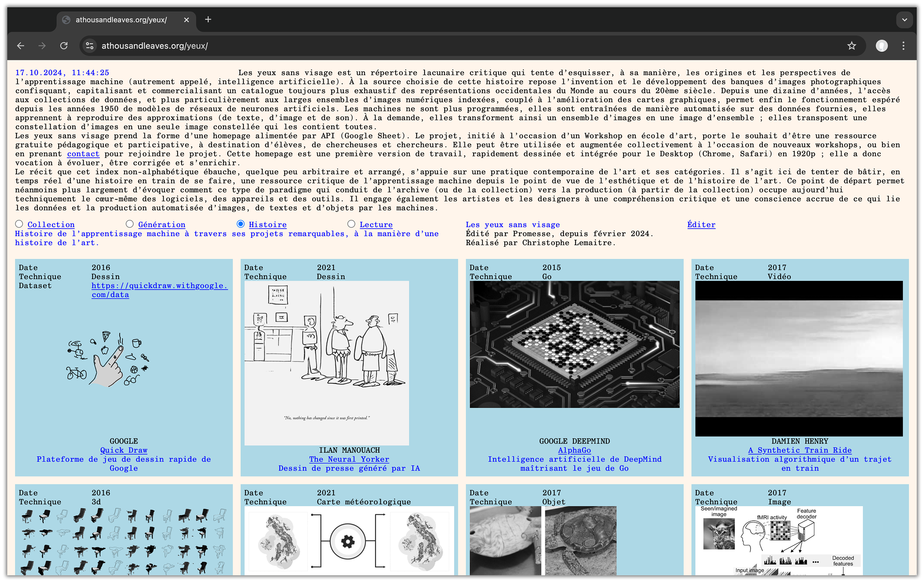Click the AlphaGo Go board image
This screenshot has width=924, height=584.
(x=574, y=344)
